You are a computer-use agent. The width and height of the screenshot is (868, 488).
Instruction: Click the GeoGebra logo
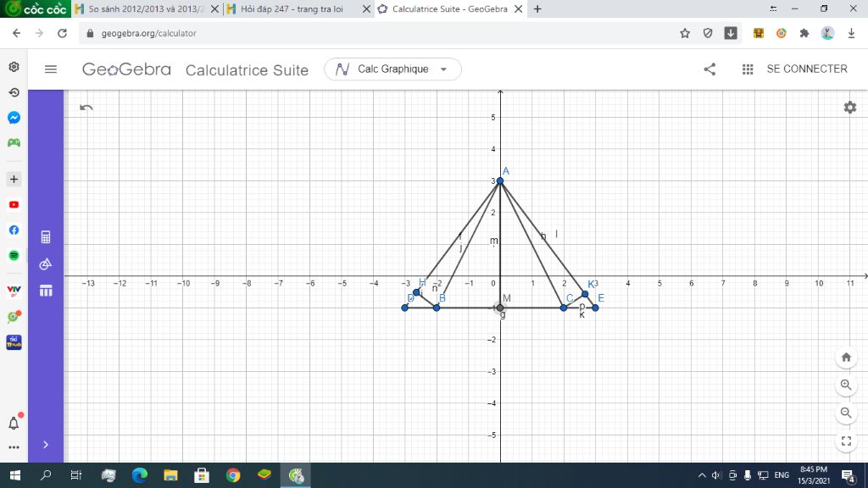(x=126, y=69)
